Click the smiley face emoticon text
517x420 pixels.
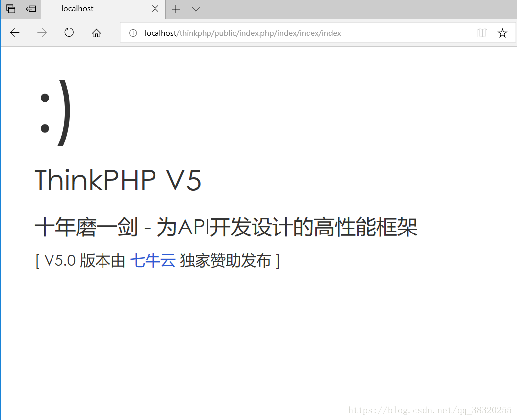pyautogui.click(x=55, y=113)
